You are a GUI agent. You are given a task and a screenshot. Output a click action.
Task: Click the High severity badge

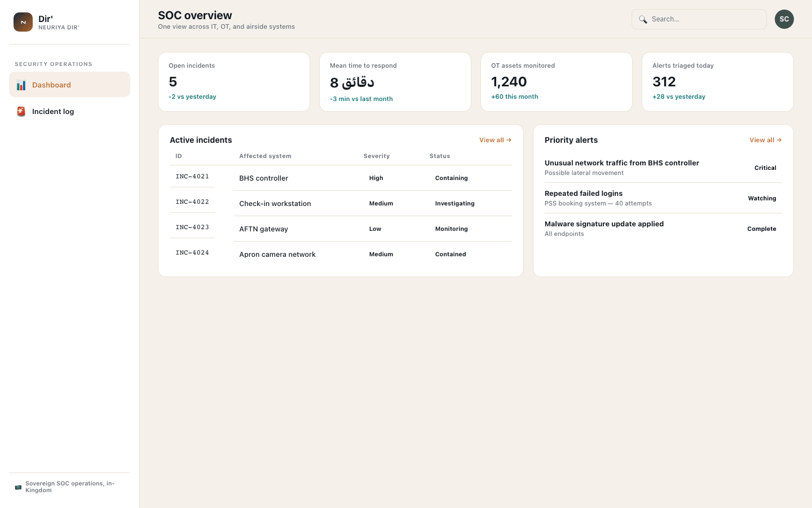click(376, 178)
